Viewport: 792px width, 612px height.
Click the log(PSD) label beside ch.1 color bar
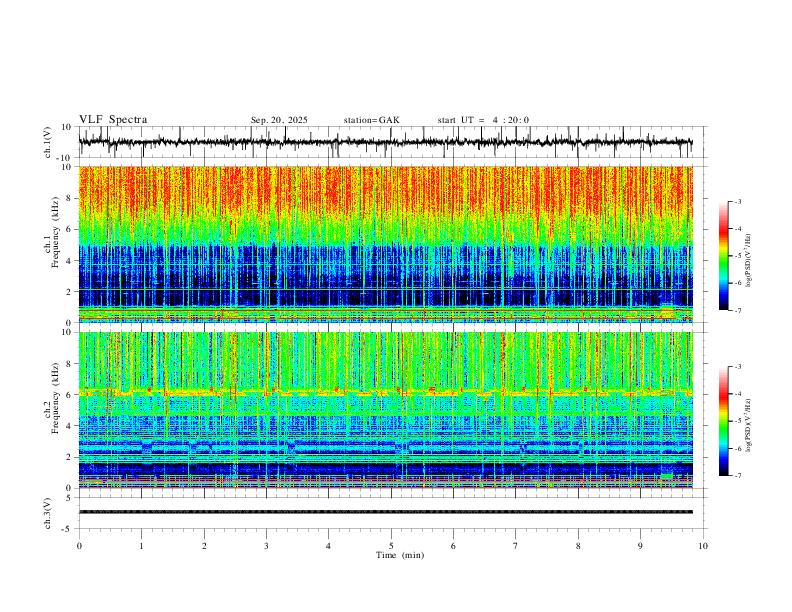pyautogui.click(x=748, y=261)
